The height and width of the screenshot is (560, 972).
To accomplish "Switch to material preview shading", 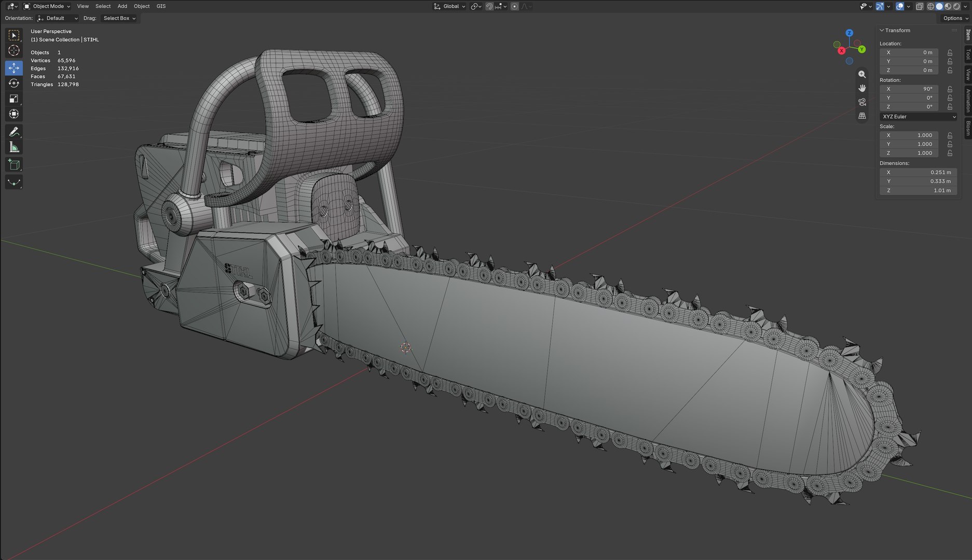I will click(948, 6).
